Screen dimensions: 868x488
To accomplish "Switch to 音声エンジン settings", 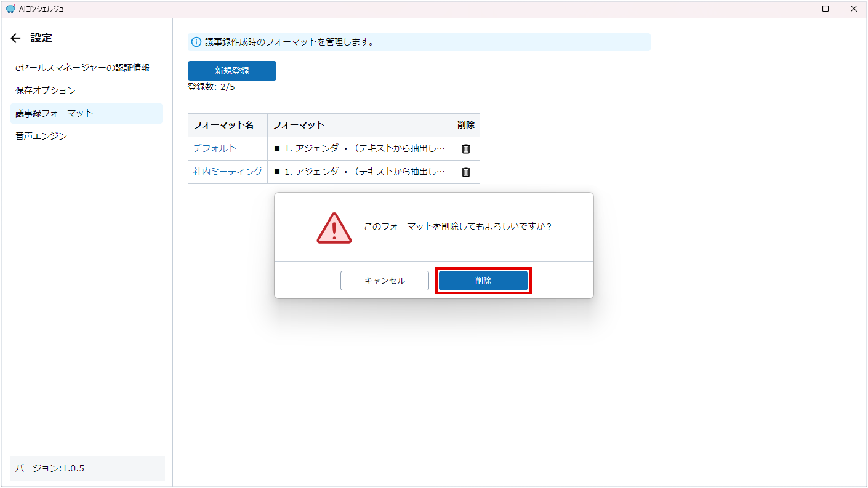I will click(41, 136).
